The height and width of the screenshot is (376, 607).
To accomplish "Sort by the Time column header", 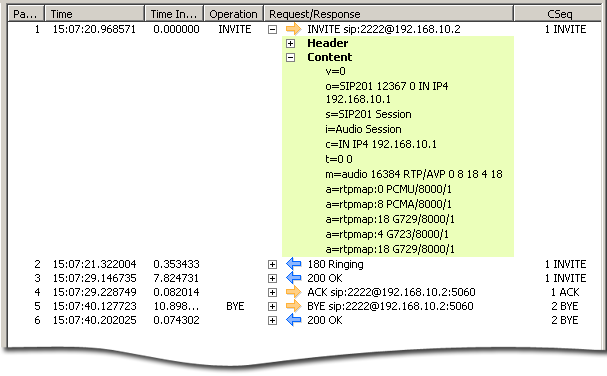I will [x=95, y=14].
